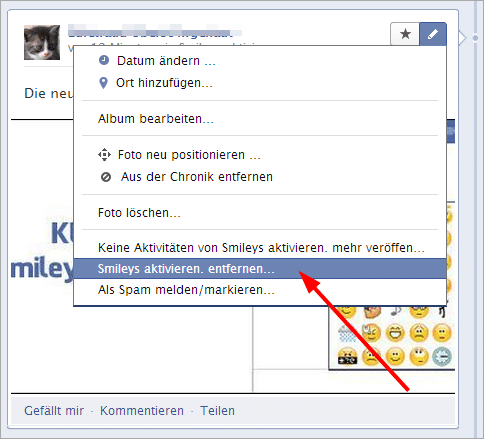Click the block icon beside Chronik entfernen
This screenshot has height=439, width=484.
click(106, 177)
